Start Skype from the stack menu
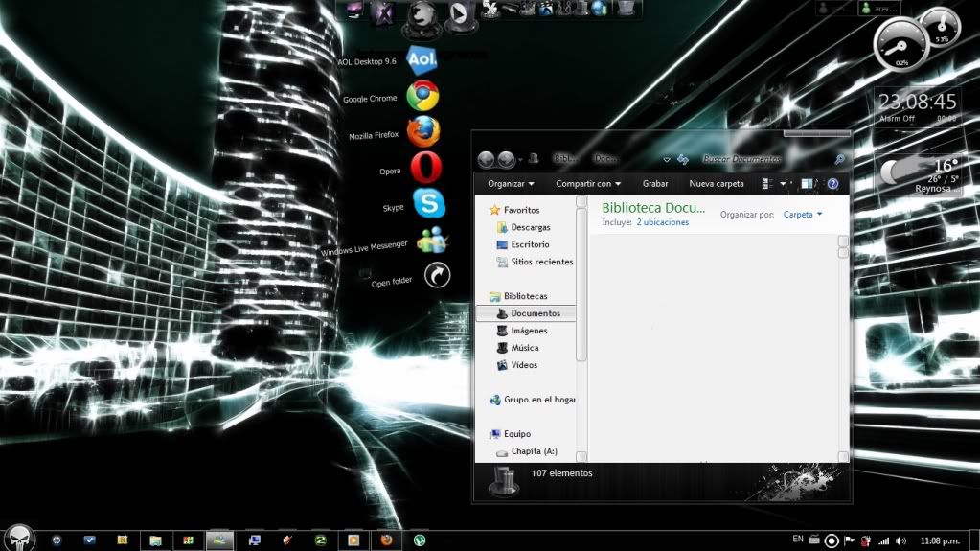Viewport: 980px width, 551px height. coord(429,202)
